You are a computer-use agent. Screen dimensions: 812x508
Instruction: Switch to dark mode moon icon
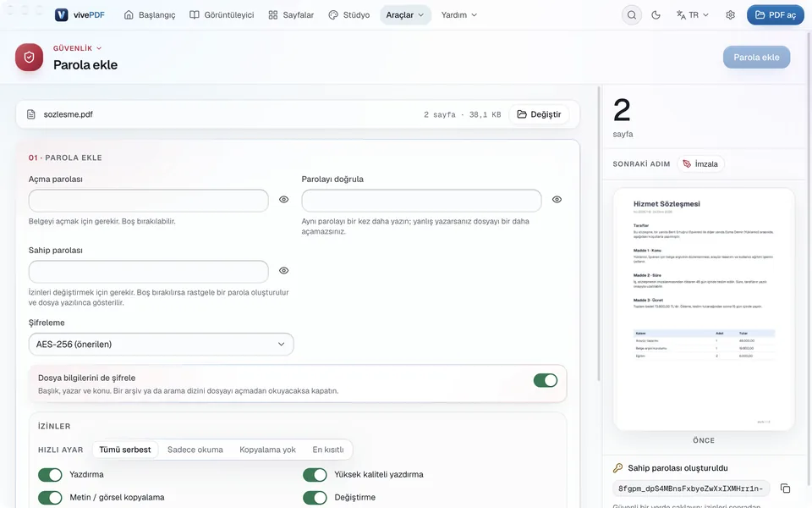pos(656,15)
